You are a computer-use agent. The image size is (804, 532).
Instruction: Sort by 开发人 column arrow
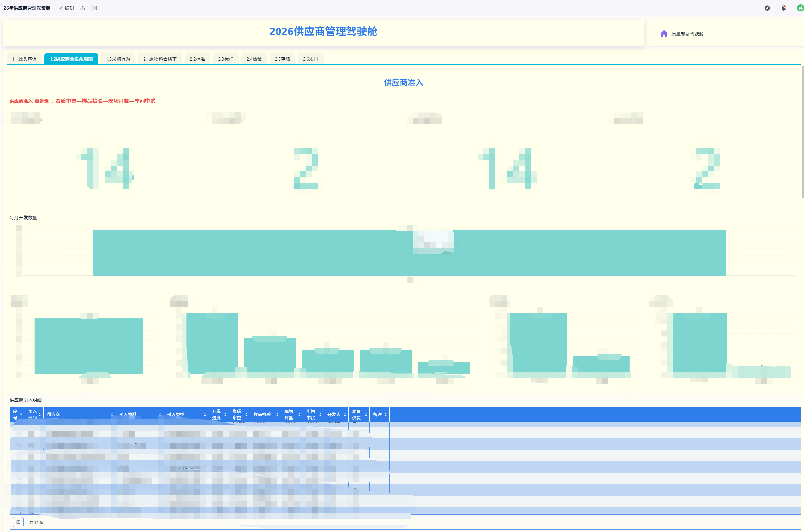(345, 415)
